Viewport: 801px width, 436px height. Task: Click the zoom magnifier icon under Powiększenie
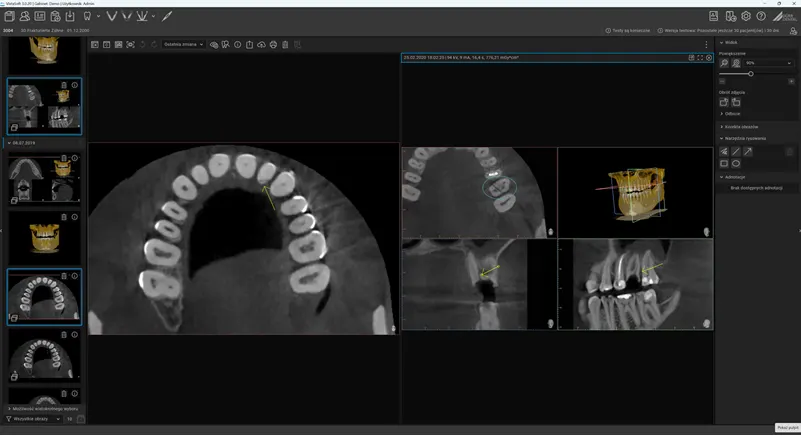(x=724, y=63)
